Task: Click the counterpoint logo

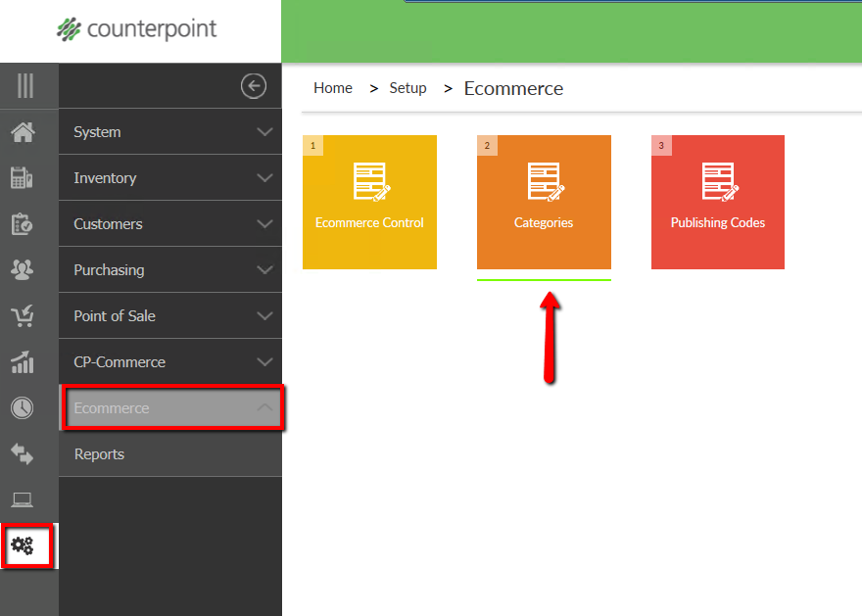Action: click(x=137, y=29)
